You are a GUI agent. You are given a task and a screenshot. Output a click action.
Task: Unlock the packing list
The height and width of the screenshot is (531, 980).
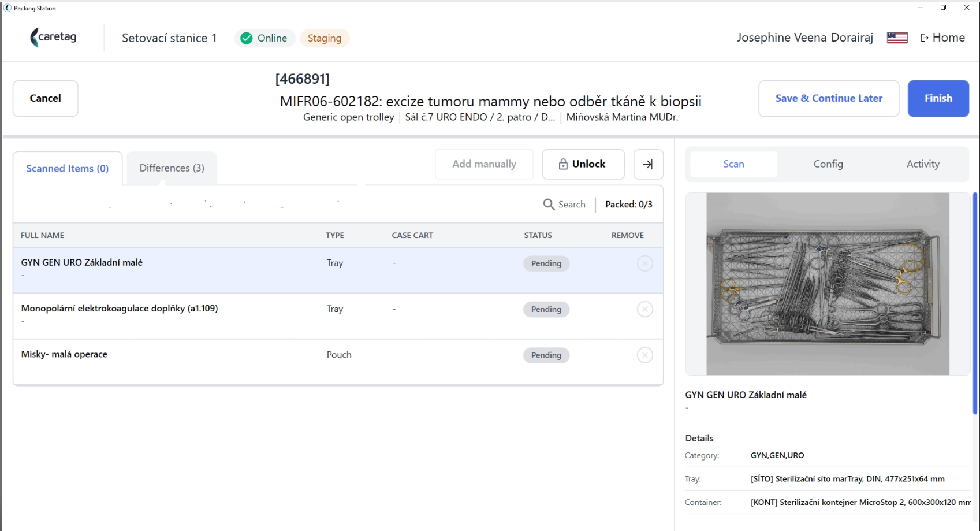click(583, 164)
